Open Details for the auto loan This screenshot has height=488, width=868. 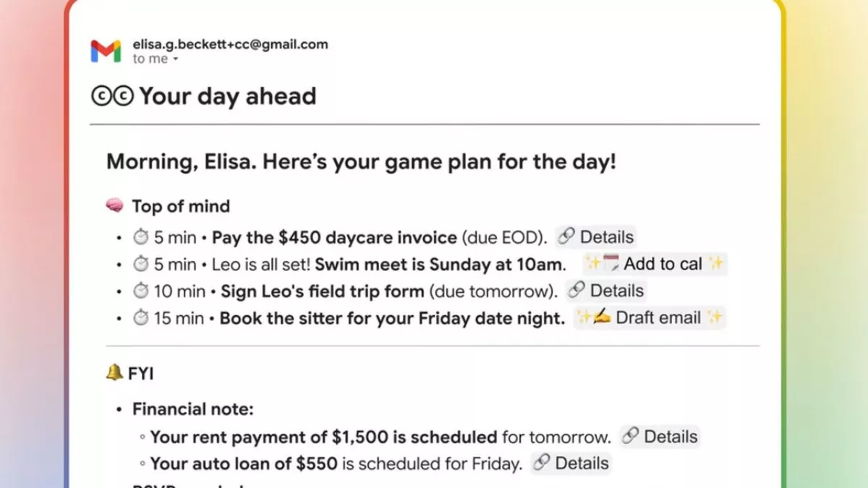click(571, 463)
